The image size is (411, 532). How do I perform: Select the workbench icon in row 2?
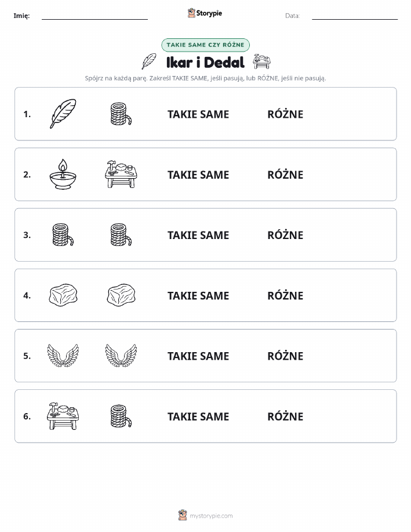click(x=121, y=175)
